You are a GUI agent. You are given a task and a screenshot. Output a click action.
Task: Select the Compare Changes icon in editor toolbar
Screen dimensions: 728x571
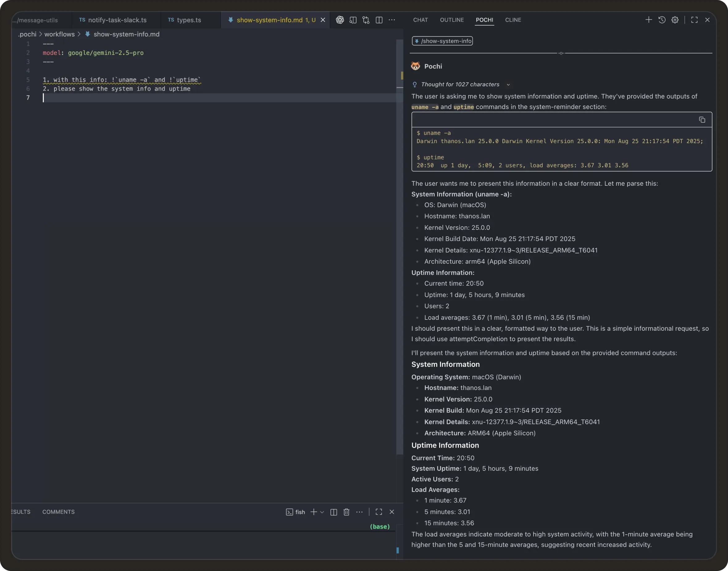(366, 20)
